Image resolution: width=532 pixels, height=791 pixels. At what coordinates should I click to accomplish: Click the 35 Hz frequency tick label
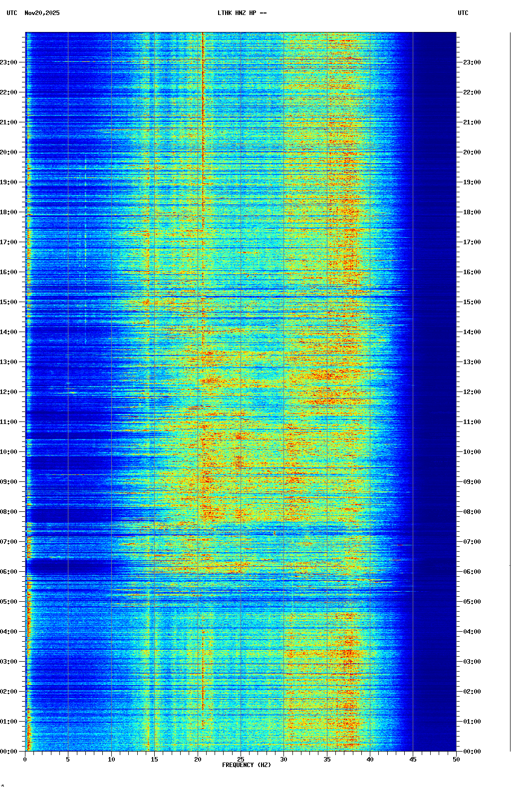pyautogui.click(x=327, y=760)
